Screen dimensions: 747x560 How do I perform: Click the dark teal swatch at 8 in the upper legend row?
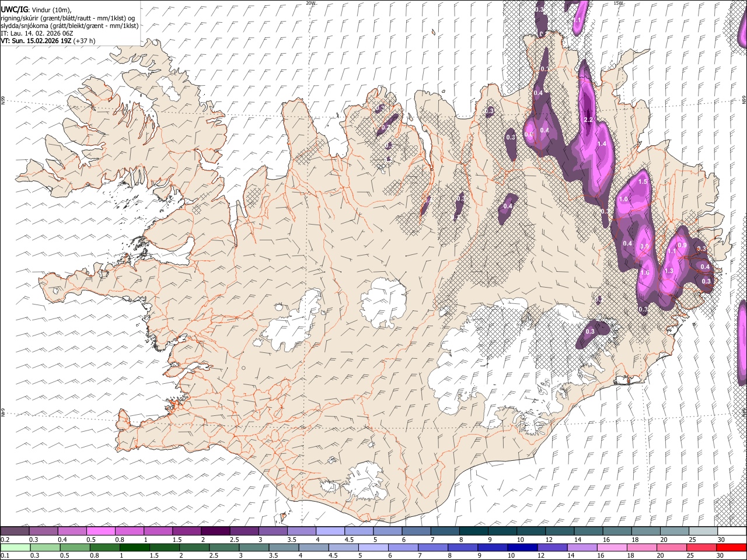tap(473, 531)
